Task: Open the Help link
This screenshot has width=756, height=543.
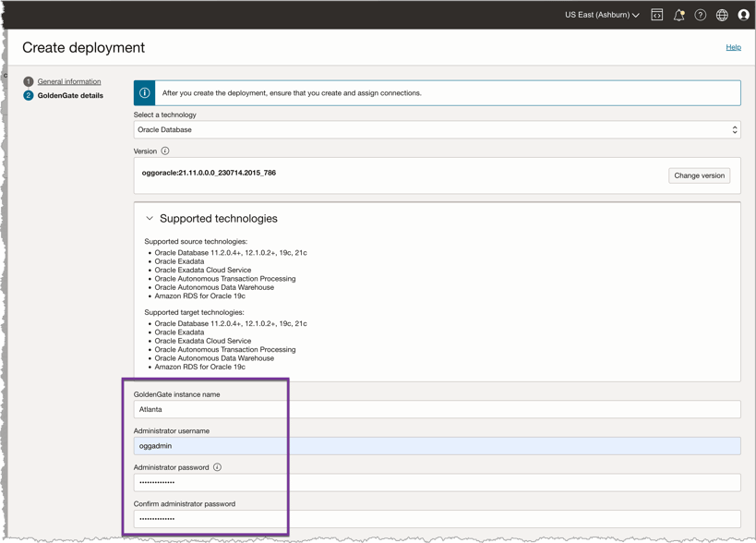Action: pos(733,47)
